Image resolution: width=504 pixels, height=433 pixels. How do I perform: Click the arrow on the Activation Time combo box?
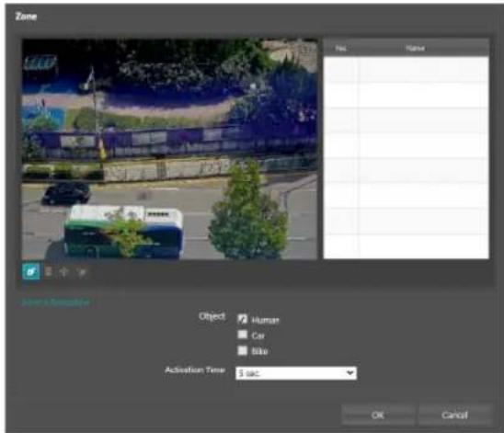pyautogui.click(x=350, y=373)
